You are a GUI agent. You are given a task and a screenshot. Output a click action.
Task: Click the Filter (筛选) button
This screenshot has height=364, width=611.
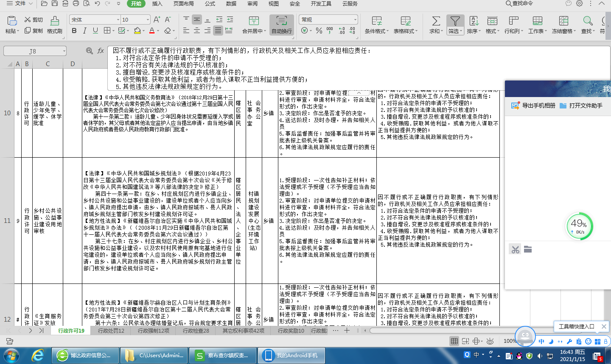click(455, 25)
